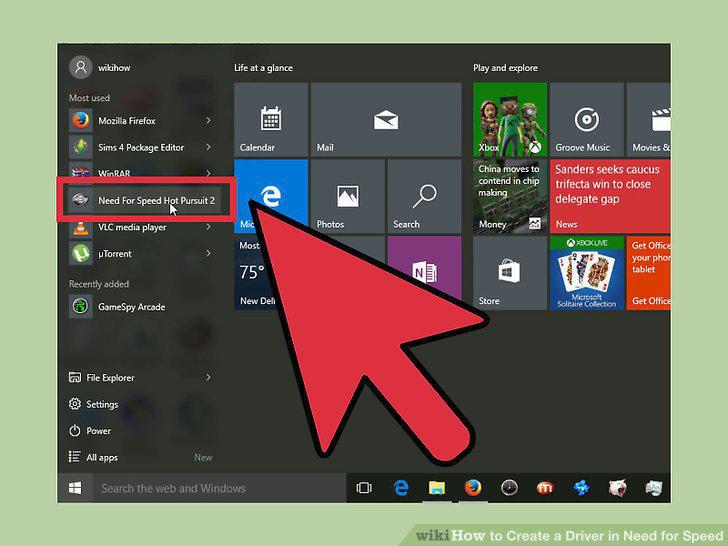Open the Xbox tile

click(x=510, y=119)
